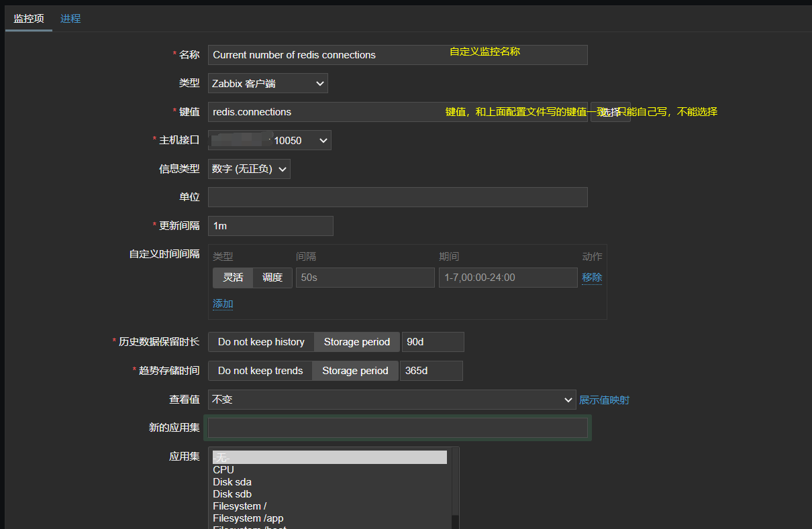Viewport: 812px width, 529px height.
Task: Choose Do not keep trends option
Action: (260, 371)
